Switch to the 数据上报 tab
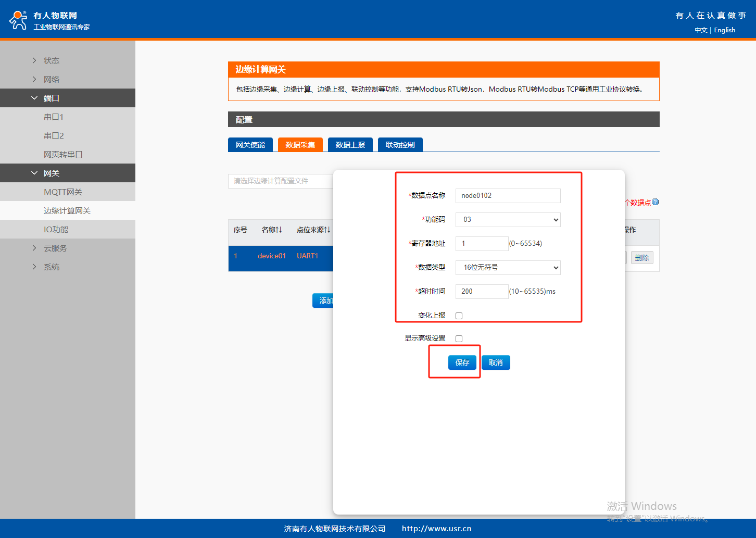 click(350, 145)
